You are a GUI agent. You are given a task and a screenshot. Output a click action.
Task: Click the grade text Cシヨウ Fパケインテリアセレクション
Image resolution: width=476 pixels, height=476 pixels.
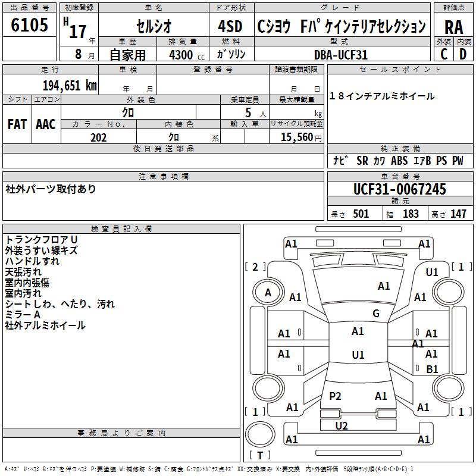pyautogui.click(x=342, y=26)
